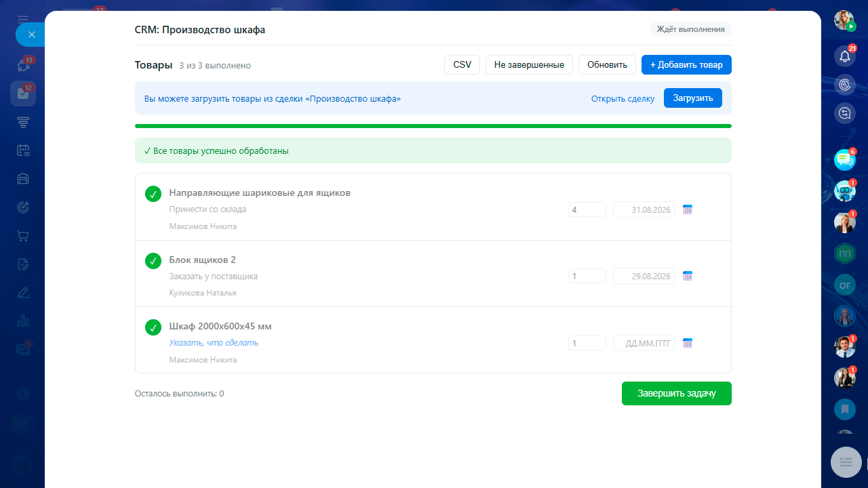
Task: Toggle completion check for Шкаф 2000x600x45 мм
Action: 153,327
